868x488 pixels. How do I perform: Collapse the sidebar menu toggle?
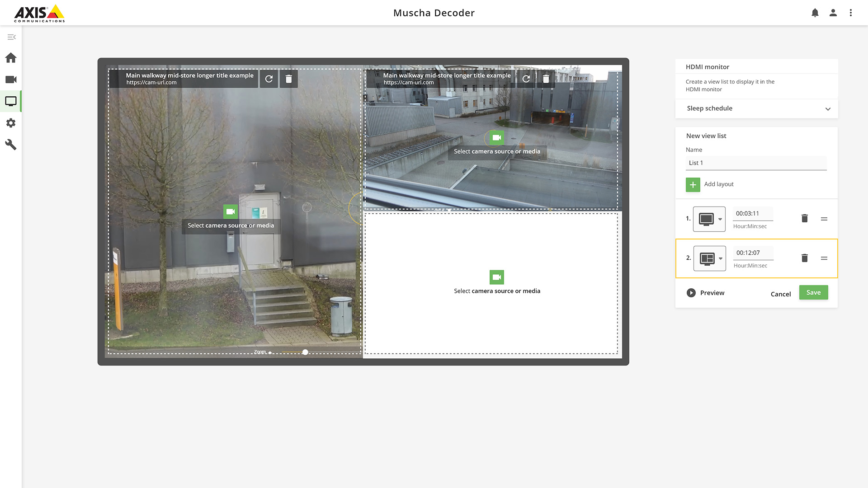pyautogui.click(x=11, y=37)
